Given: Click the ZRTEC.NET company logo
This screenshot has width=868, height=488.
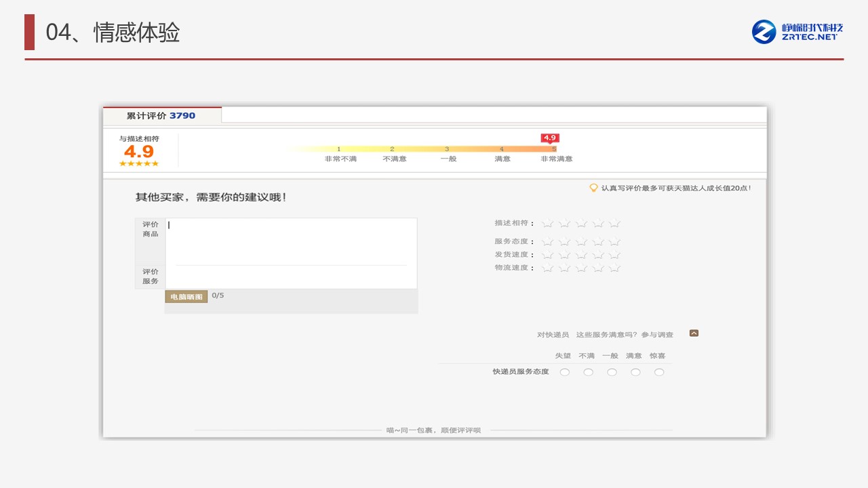Looking at the screenshot, I should point(797,31).
